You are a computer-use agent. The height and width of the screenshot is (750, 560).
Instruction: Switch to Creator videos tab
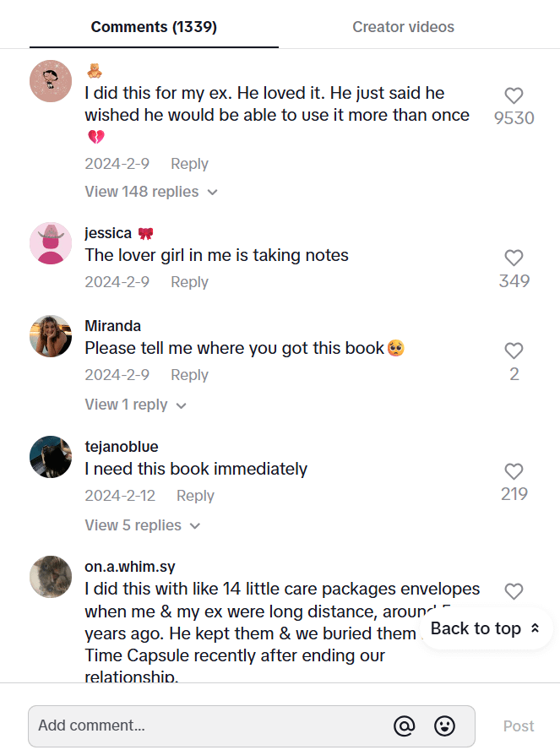(x=403, y=27)
